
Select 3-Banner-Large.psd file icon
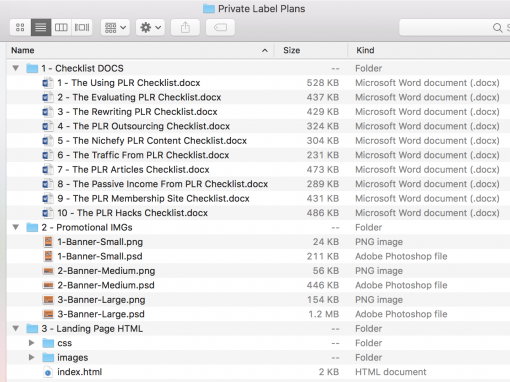(48, 314)
